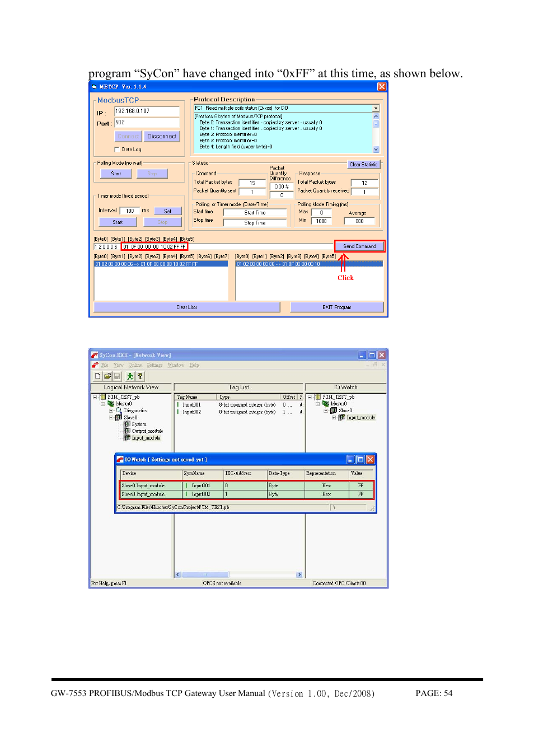This screenshot has height=756, width=534.
Task: Select the Input002 row in IO Watch table
Action: tap(247, 494)
